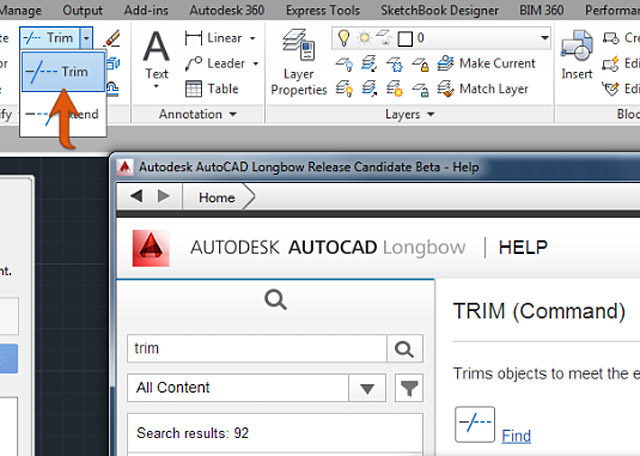Toggle layer 0 on/off lightbulb
This screenshot has width=640, height=456.
coord(344,38)
